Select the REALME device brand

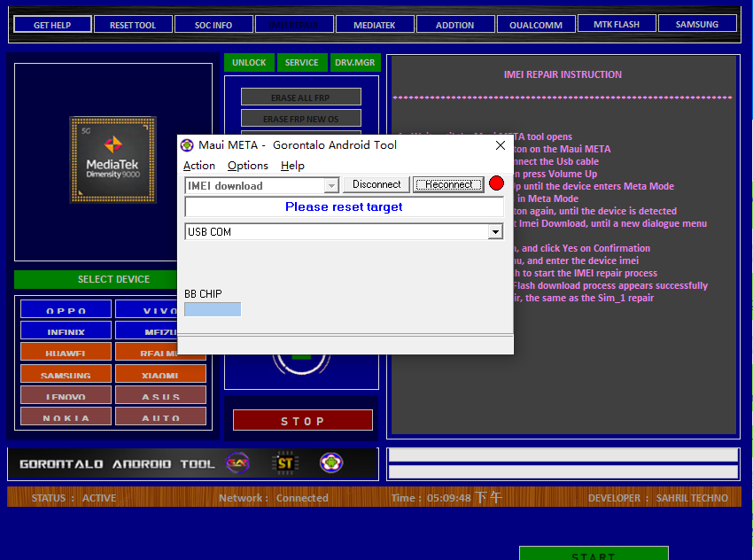pos(146,352)
